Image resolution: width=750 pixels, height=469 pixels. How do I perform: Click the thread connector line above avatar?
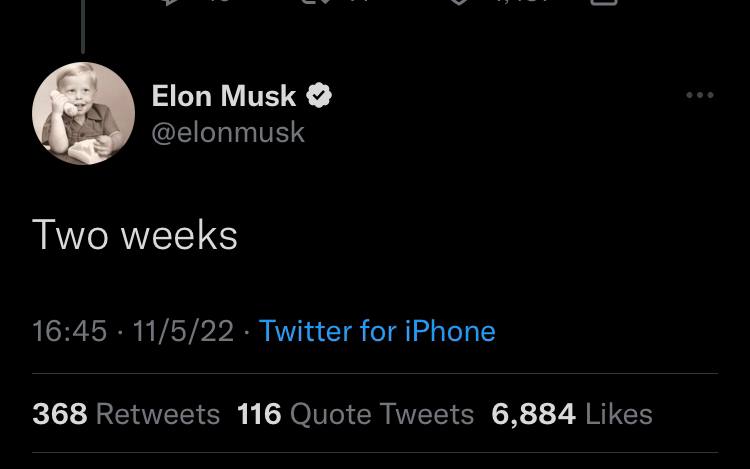(83, 26)
